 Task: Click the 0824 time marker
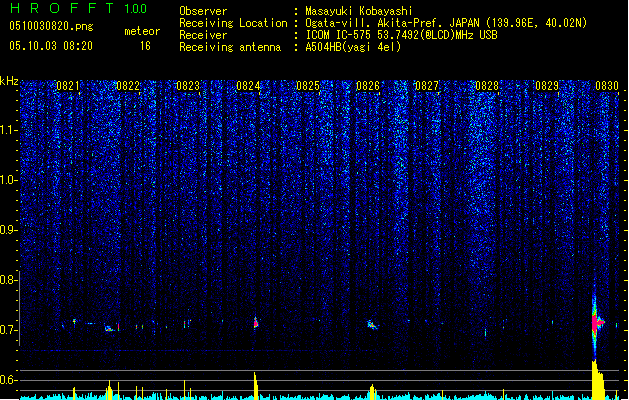[x=248, y=86]
